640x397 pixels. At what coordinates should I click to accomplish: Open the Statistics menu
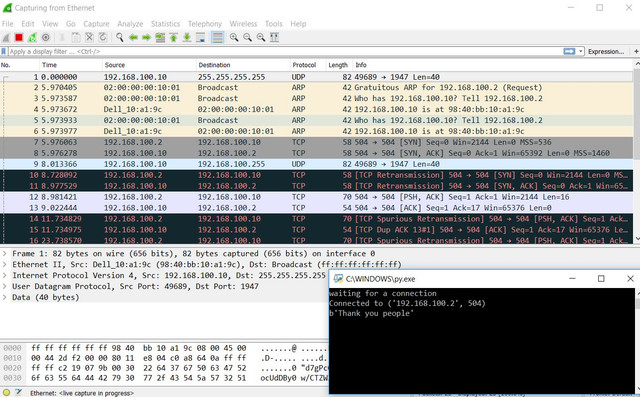point(165,24)
